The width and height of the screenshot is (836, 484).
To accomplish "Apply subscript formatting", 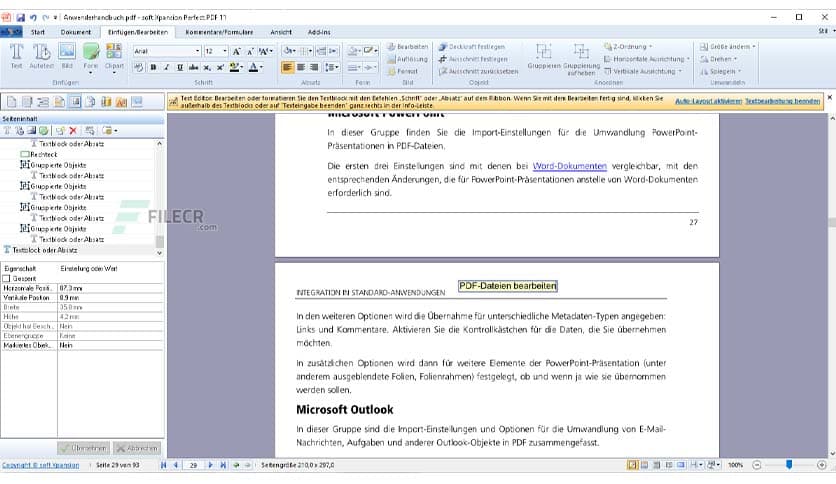I will pyautogui.click(x=207, y=67).
